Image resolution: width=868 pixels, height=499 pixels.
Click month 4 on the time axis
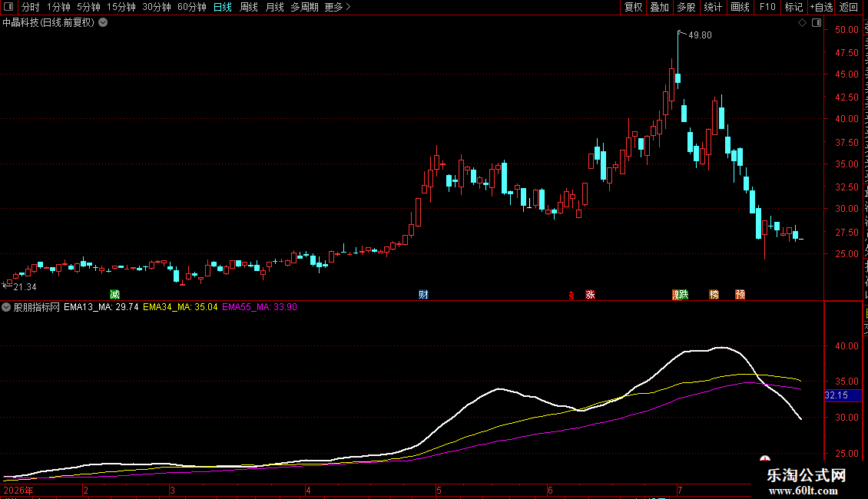pyautogui.click(x=308, y=490)
